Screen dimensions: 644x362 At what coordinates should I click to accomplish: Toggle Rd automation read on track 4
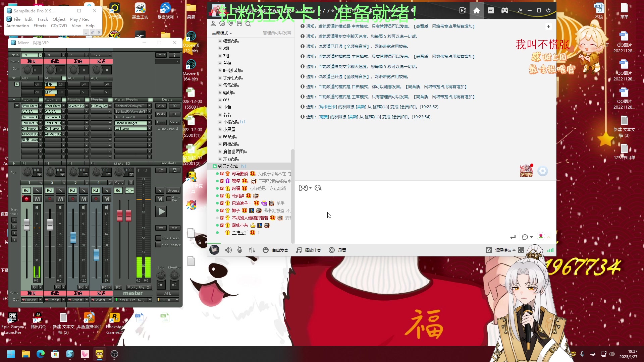click(x=96, y=190)
